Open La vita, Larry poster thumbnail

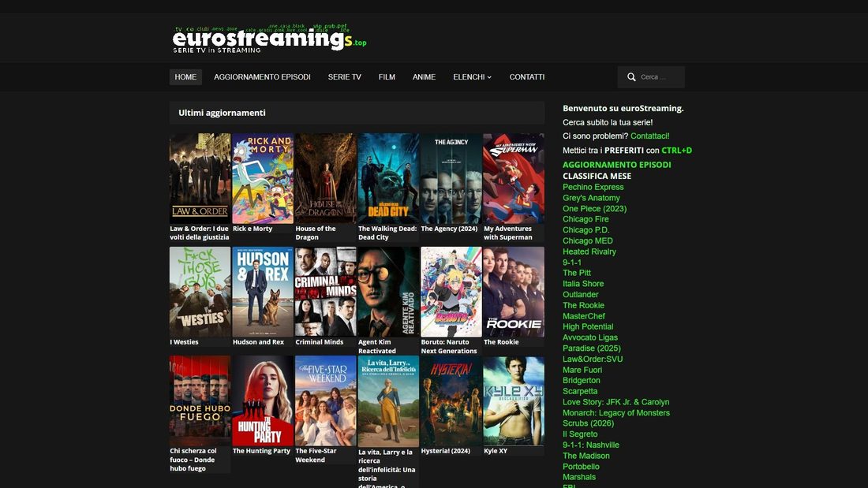388,401
